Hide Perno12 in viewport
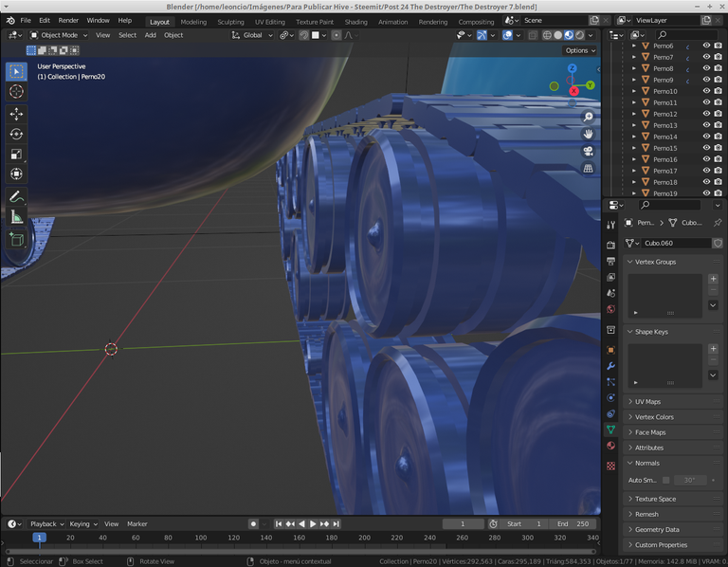 [x=706, y=114]
